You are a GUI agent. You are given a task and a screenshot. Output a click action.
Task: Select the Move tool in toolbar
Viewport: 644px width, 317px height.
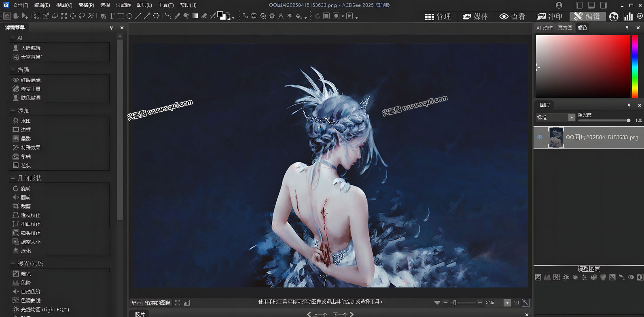tap(25, 16)
